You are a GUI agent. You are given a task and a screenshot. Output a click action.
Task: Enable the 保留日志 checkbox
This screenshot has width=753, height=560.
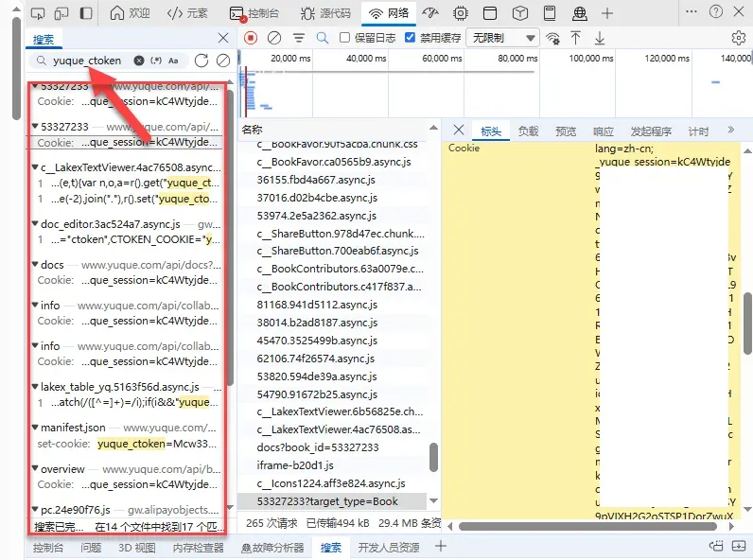click(345, 38)
